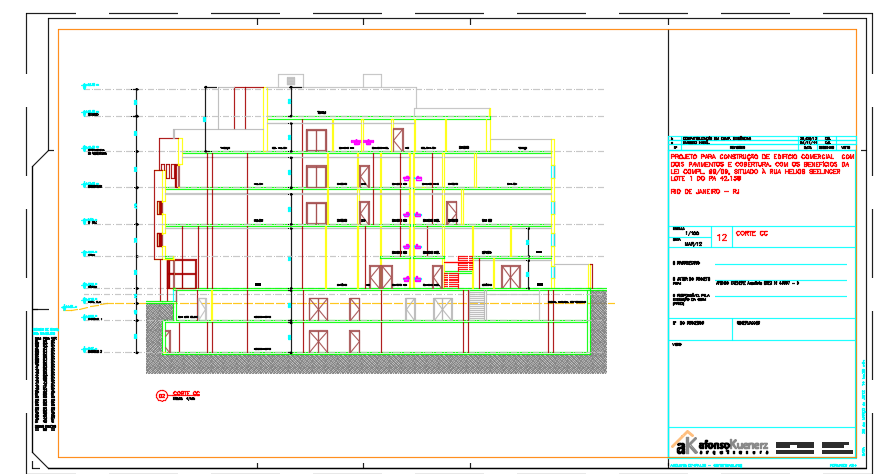Select the louvered grille at ground floor
893x474 pixels.
click(x=477, y=306)
